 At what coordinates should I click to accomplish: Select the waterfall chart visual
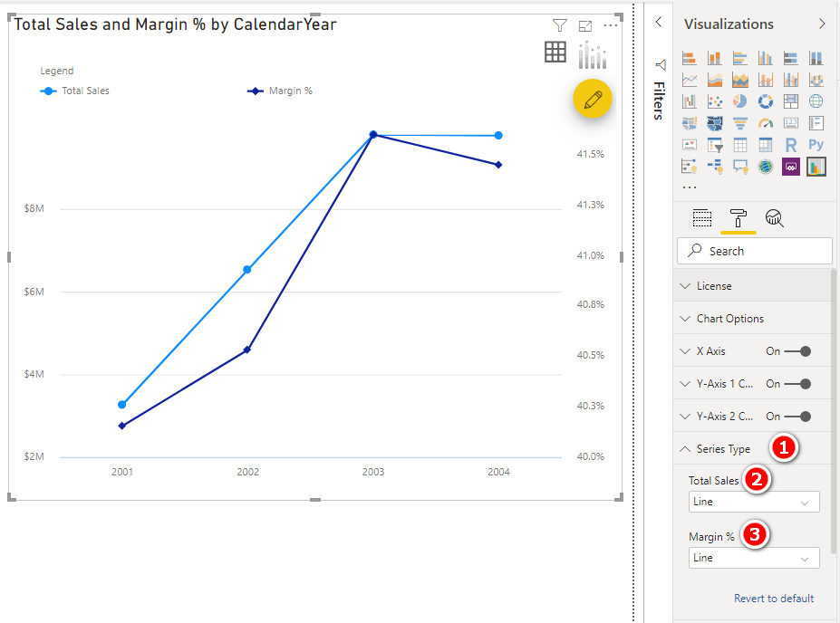(689, 101)
